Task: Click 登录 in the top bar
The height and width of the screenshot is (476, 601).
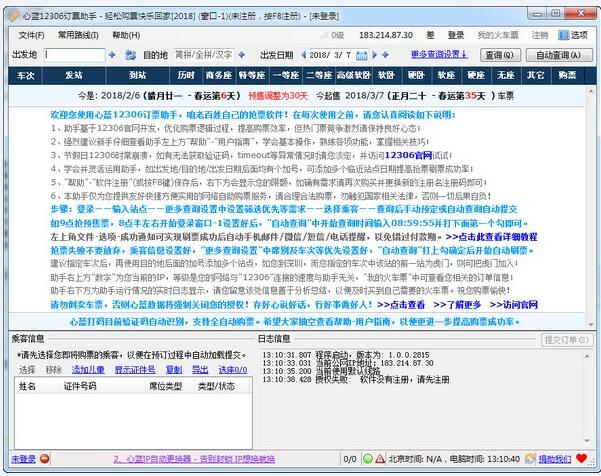Action: 456,35
